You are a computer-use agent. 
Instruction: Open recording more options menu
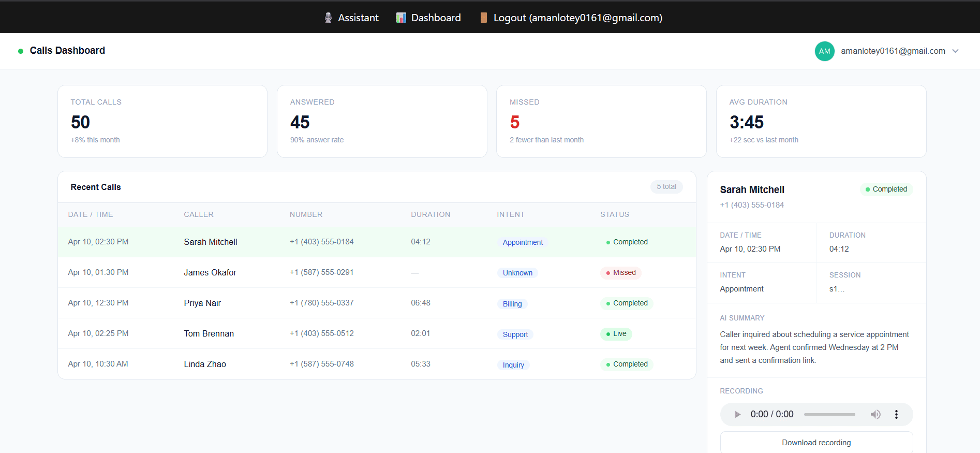(x=896, y=414)
